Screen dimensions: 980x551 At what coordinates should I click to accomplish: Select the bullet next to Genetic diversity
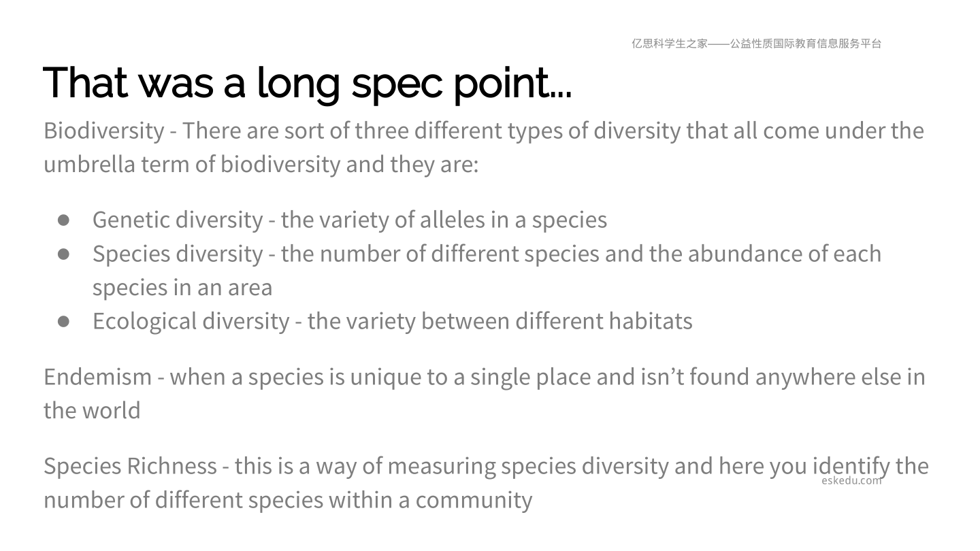[64, 220]
